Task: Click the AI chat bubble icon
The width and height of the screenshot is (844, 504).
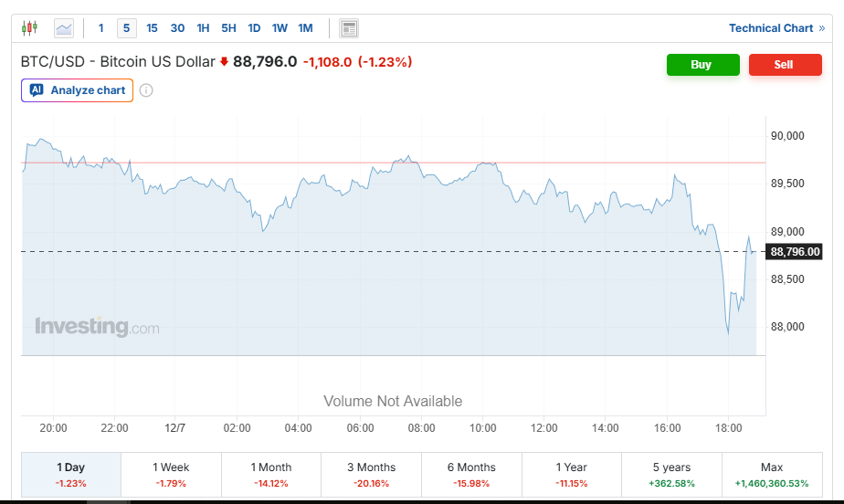Action: point(37,90)
